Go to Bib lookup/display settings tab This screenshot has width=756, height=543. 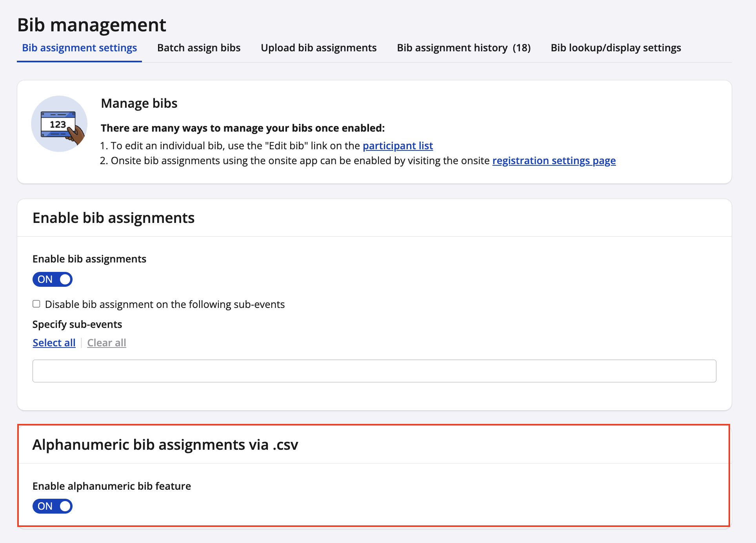click(x=616, y=48)
